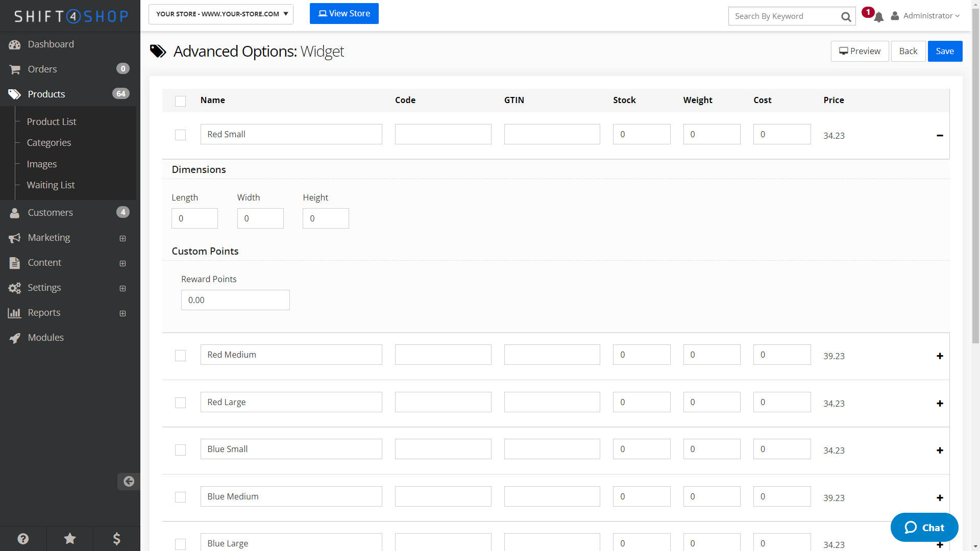Toggle checkbox for Red Medium variant
This screenshot has width=980, height=551.
(180, 355)
